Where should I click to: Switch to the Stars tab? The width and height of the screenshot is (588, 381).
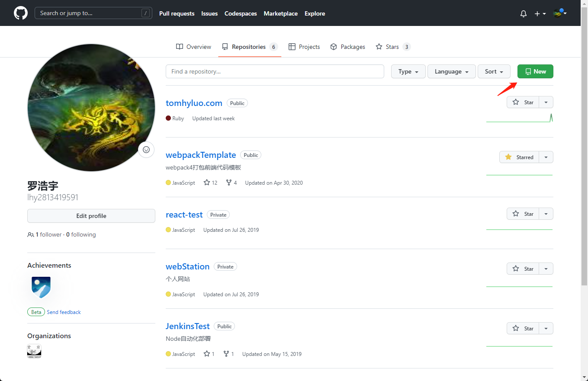point(392,47)
